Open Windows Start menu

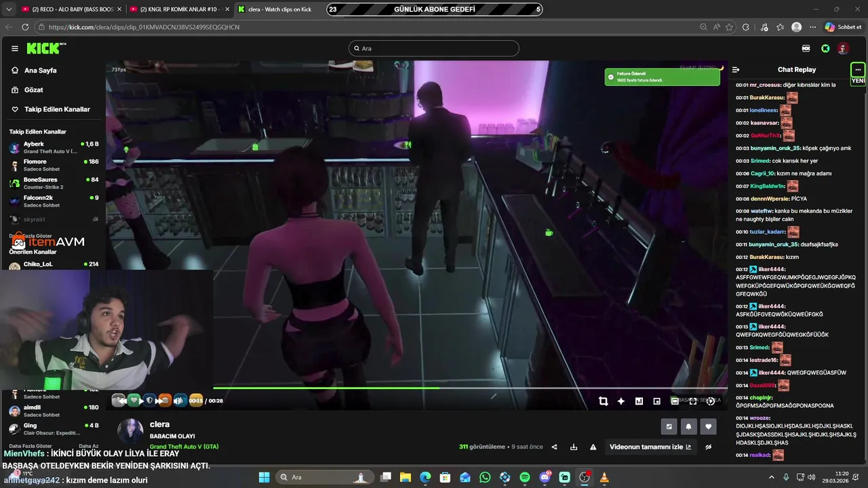tap(264, 477)
